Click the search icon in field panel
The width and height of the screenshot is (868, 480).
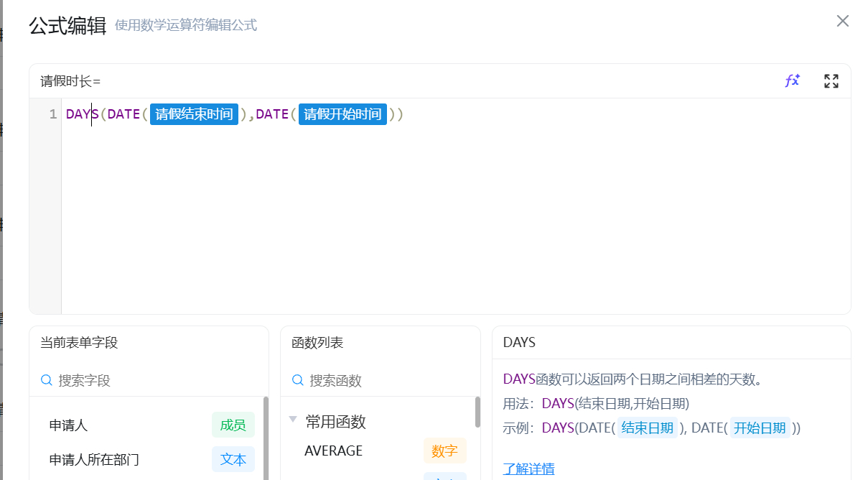[47, 380]
